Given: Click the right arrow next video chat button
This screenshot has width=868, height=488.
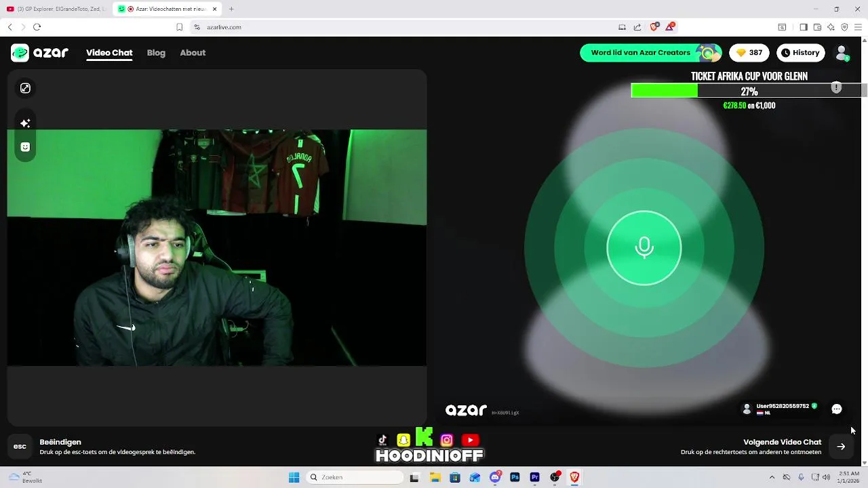Looking at the screenshot, I should (x=841, y=447).
